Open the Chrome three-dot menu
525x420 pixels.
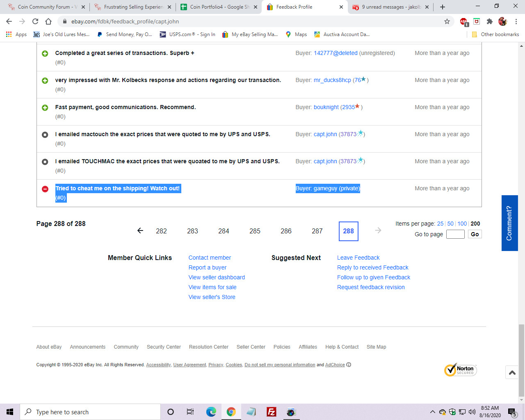[516, 21]
